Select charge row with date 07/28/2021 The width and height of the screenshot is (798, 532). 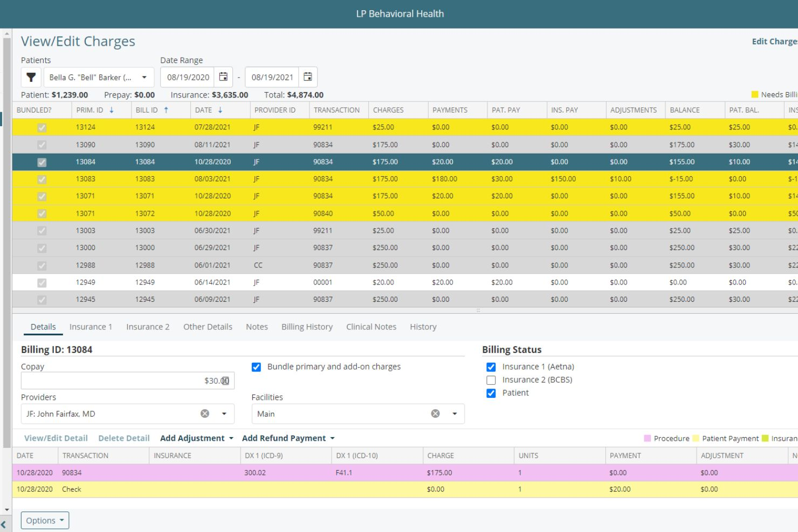405,127
